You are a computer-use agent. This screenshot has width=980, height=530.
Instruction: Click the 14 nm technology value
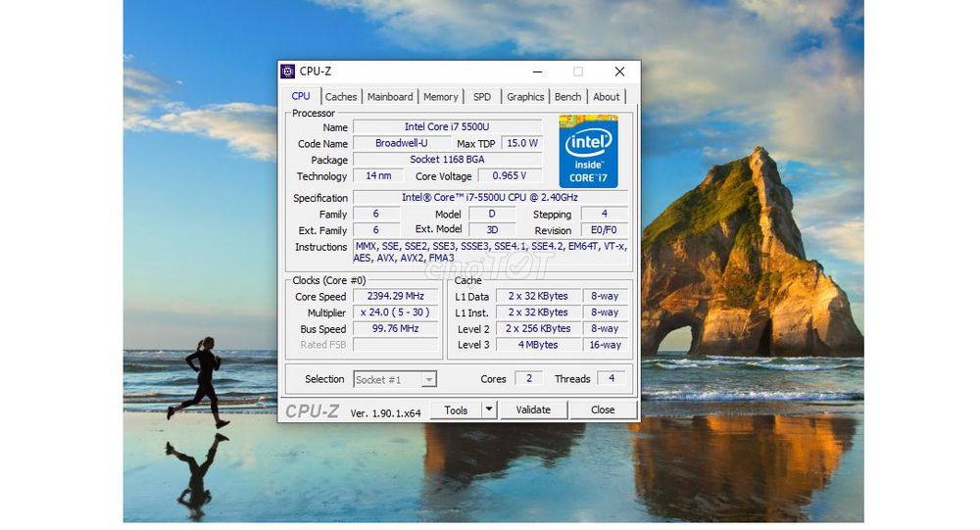[378, 175]
